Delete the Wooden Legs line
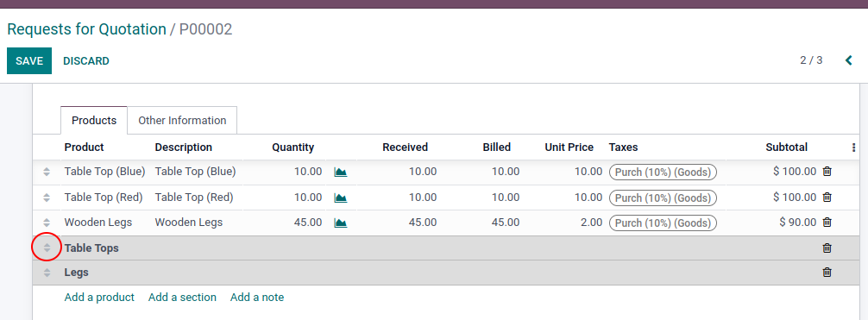868x320 pixels. pyautogui.click(x=827, y=223)
